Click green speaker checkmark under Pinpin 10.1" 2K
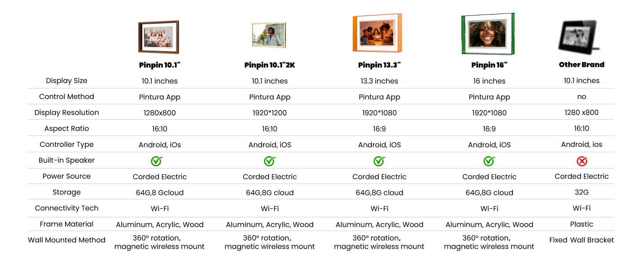Image resolution: width=644 pixels, height=264 pixels. [x=270, y=161]
